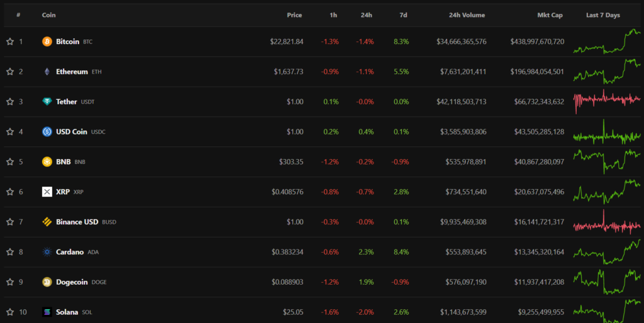
Task: Sort by the 7d change column
Action: [403, 15]
